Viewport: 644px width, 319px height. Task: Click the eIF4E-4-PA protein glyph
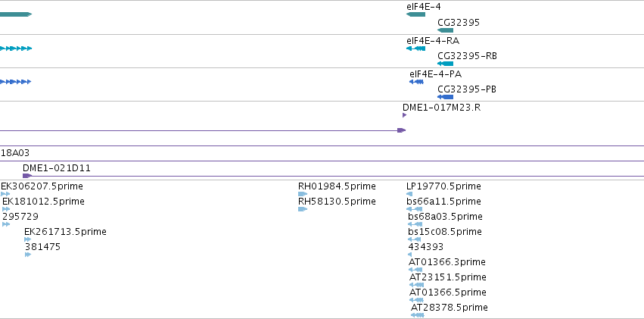tap(416, 82)
